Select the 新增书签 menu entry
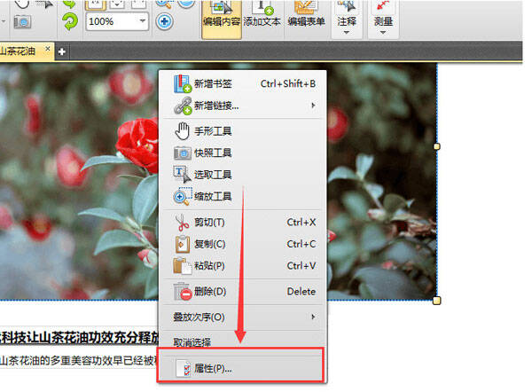The height and width of the screenshot is (392, 532). pyautogui.click(x=243, y=83)
